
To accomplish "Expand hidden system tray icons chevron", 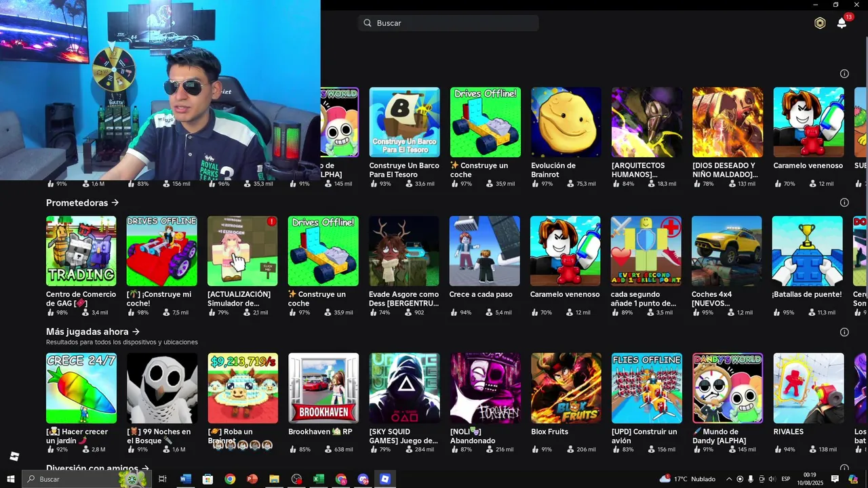I will (729, 479).
